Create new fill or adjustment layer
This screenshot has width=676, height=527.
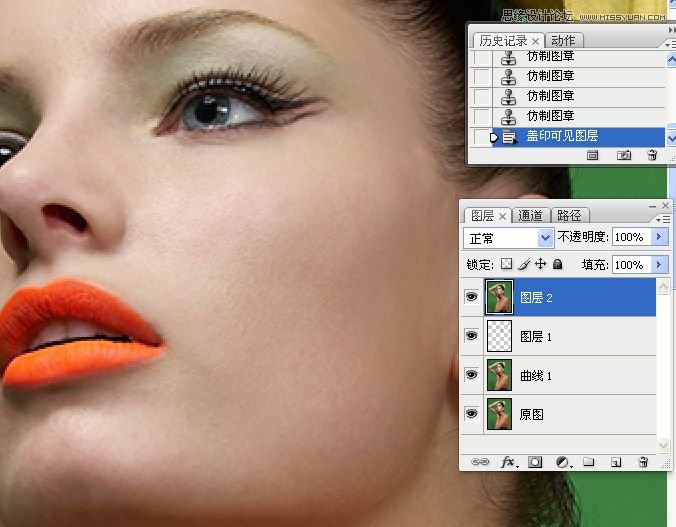coord(563,462)
